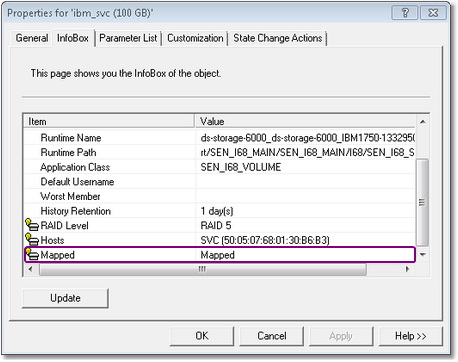The height and width of the screenshot is (362, 458).
Task: Click the horizontal scrollbar left arrow
Action: (31, 269)
